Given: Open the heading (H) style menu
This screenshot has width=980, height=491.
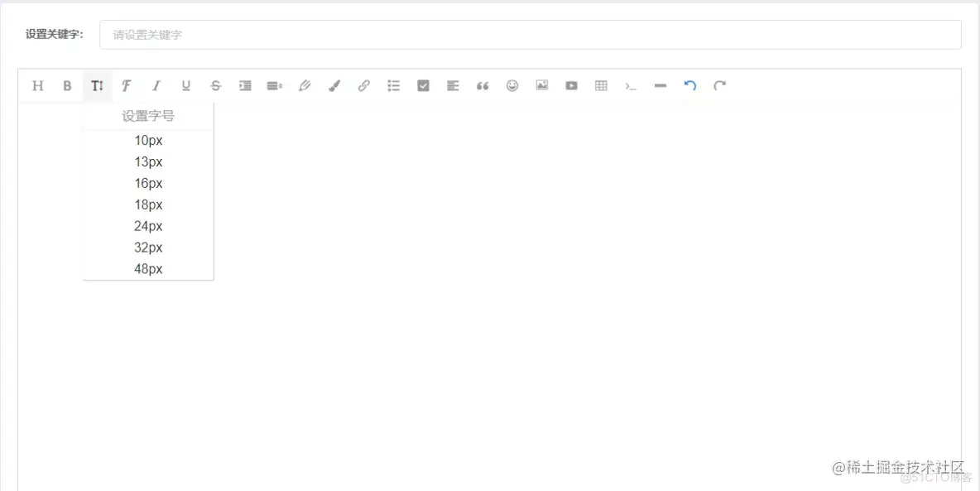Looking at the screenshot, I should click(x=38, y=85).
